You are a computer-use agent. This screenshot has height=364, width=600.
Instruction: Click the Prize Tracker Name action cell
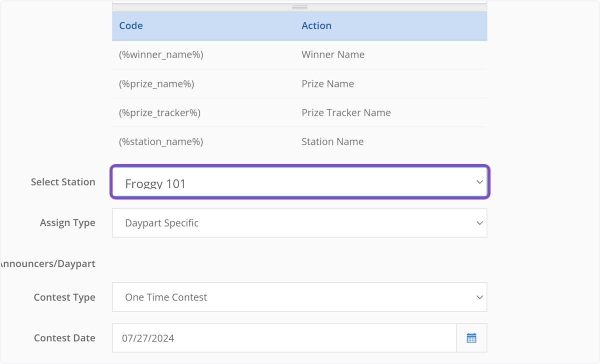(x=346, y=112)
